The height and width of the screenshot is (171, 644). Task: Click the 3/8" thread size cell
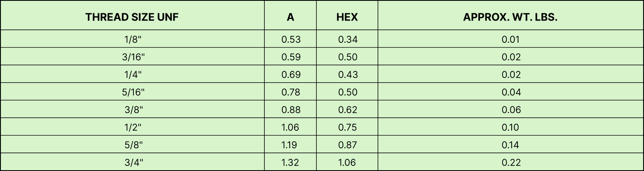[133, 110]
